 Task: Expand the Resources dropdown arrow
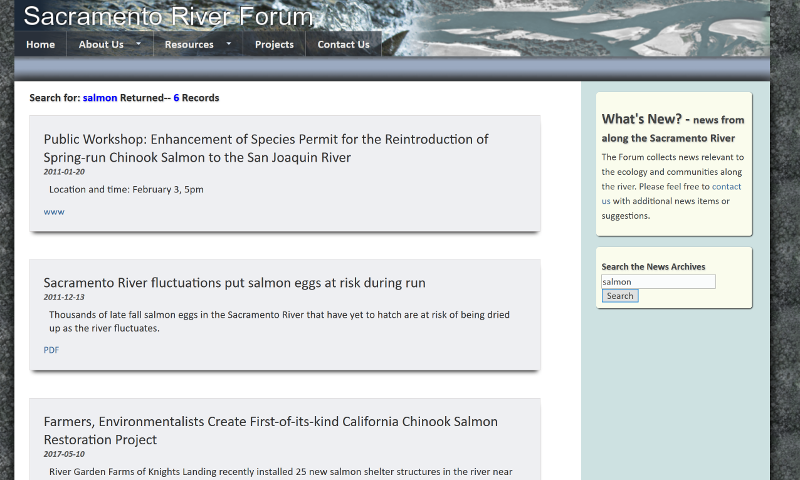(x=229, y=44)
